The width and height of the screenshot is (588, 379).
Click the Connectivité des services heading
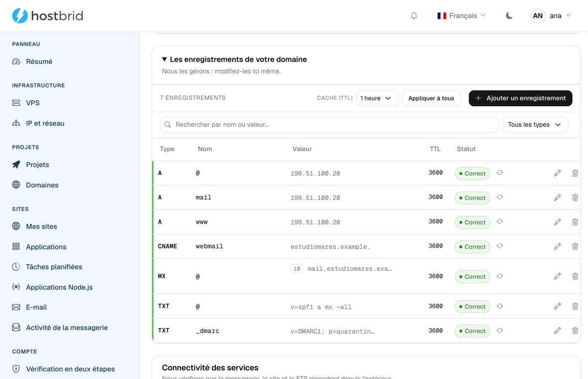point(210,368)
